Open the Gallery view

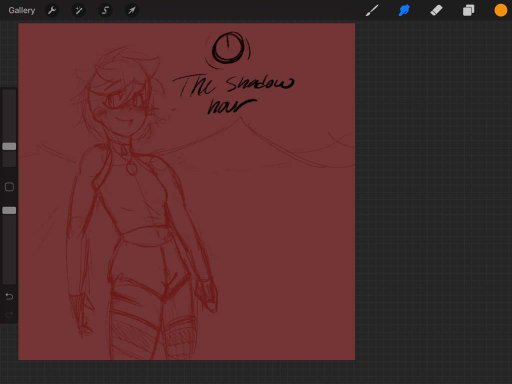(22, 10)
